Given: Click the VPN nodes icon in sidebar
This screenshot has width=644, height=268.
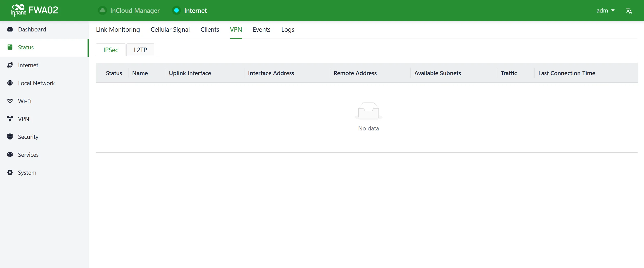Looking at the screenshot, I should [10, 119].
